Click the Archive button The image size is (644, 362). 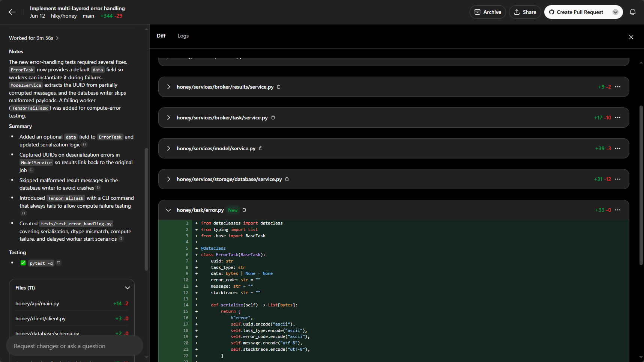pyautogui.click(x=488, y=12)
